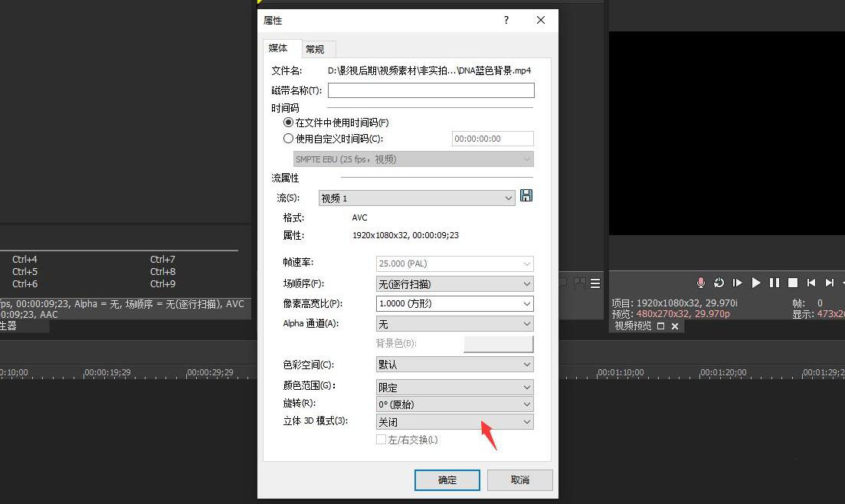
Task: Cancel the properties dialog
Action: click(x=520, y=479)
